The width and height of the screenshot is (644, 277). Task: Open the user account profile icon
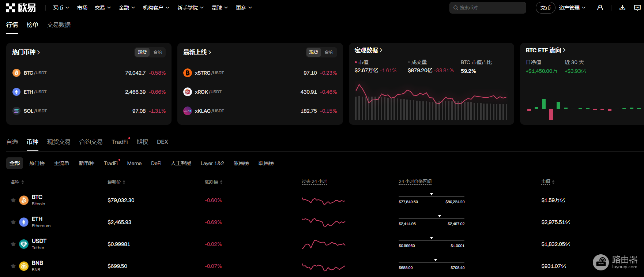coord(600,8)
